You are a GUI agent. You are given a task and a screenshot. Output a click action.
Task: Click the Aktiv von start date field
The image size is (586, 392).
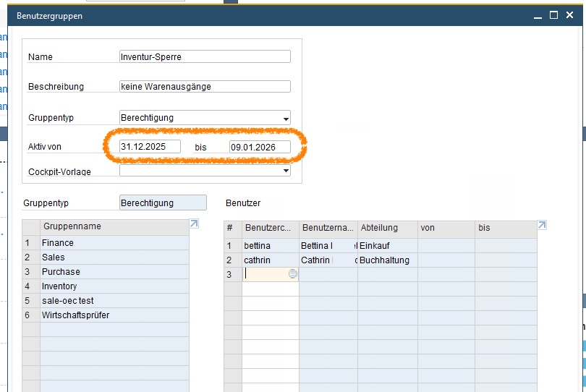coord(150,147)
